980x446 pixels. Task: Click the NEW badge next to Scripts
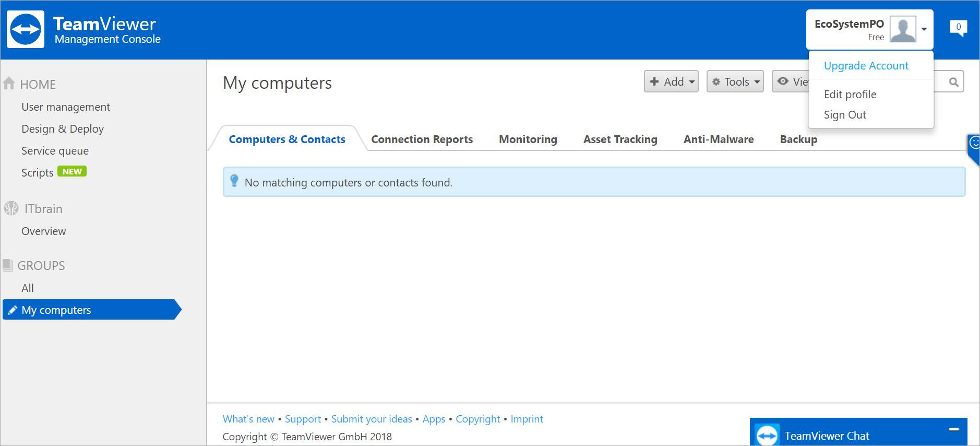click(72, 171)
